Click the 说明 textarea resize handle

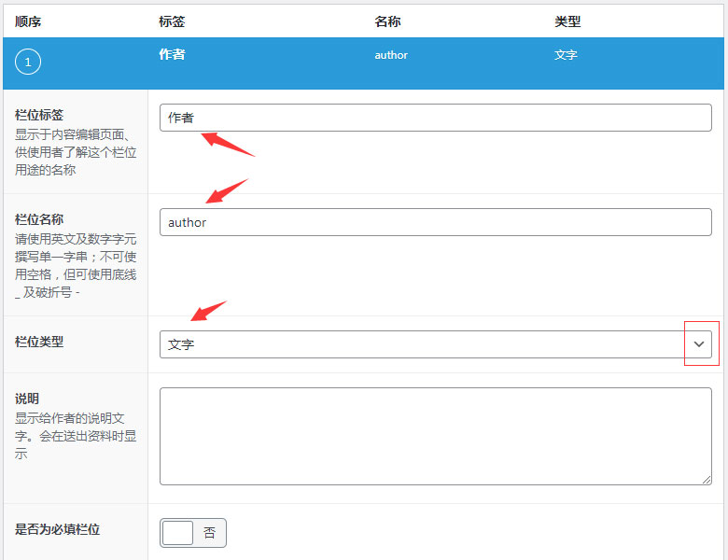tap(707, 480)
